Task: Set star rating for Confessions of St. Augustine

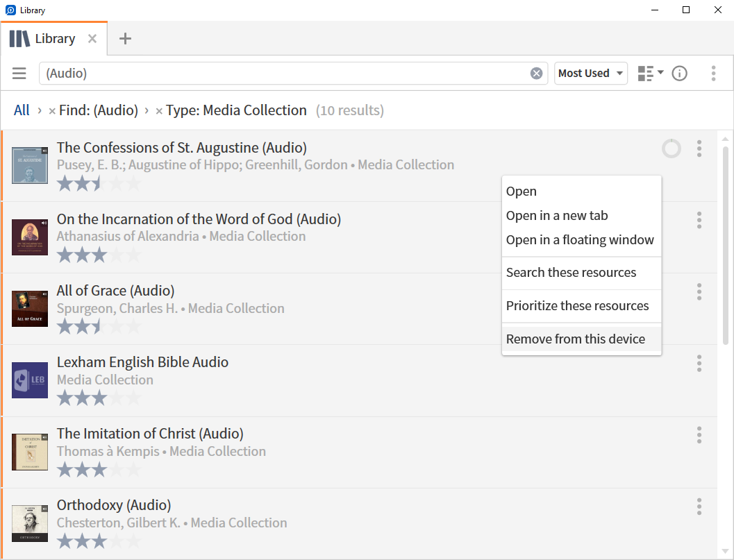Action: coord(99,183)
